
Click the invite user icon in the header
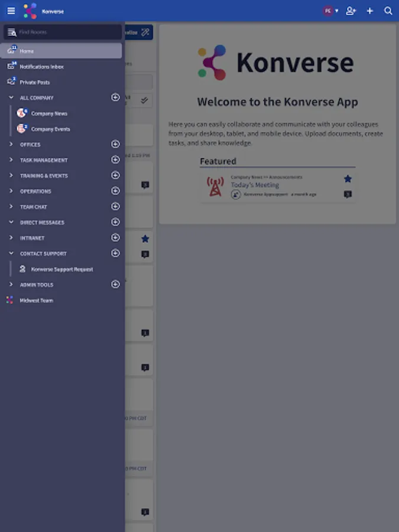click(x=351, y=11)
